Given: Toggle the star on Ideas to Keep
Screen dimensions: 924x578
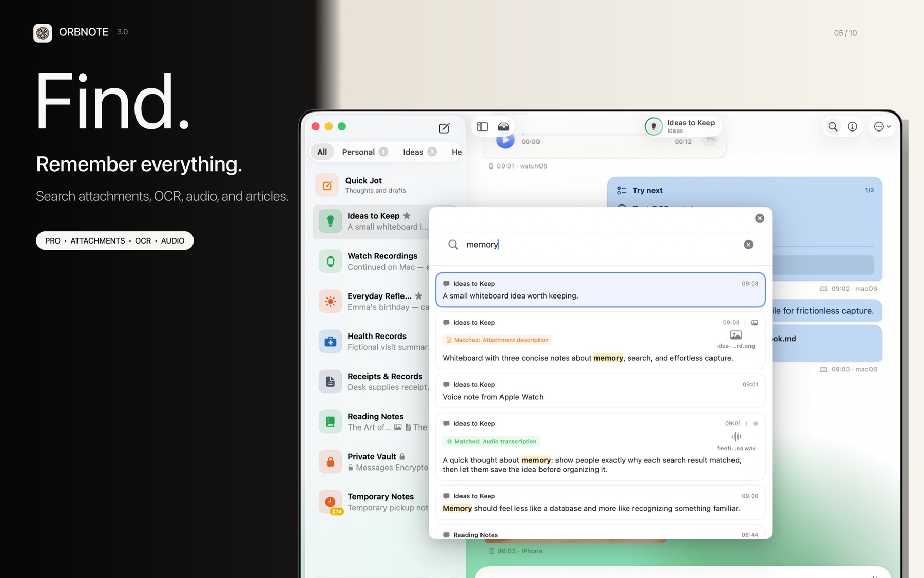Looking at the screenshot, I should tap(407, 216).
